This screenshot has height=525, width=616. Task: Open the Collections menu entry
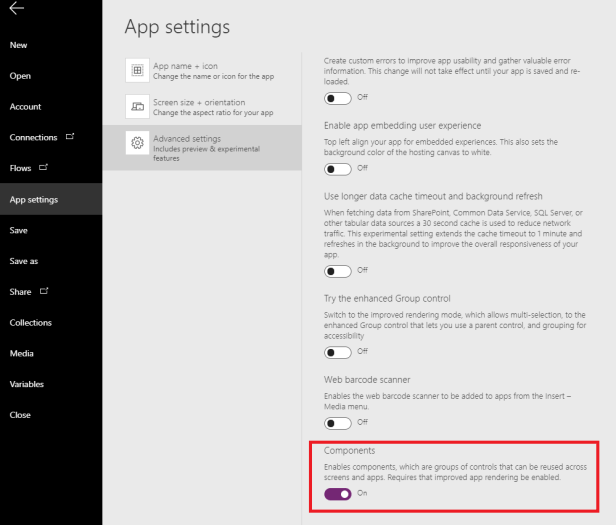[30, 323]
